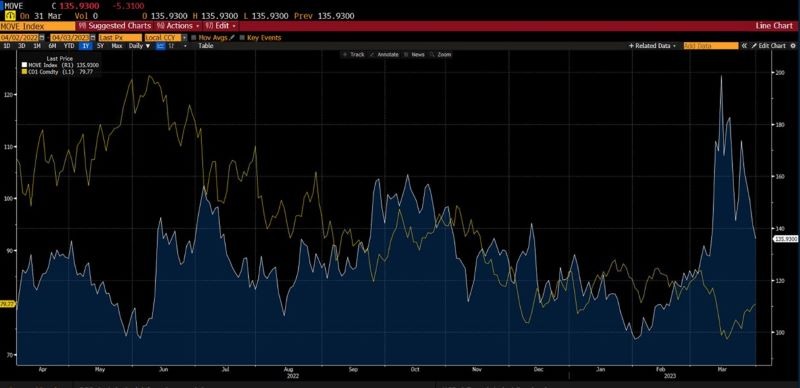Click the 200 label on right axis
The image size is (800, 388).
[780, 73]
